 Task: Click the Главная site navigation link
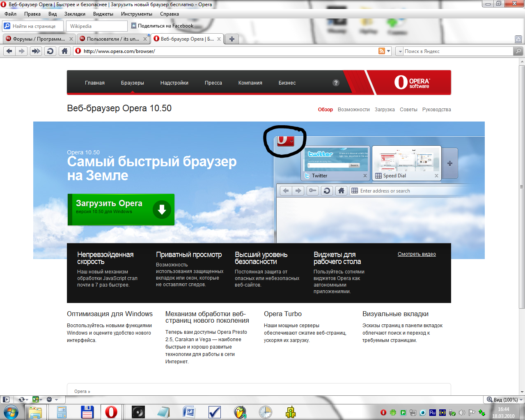click(95, 83)
